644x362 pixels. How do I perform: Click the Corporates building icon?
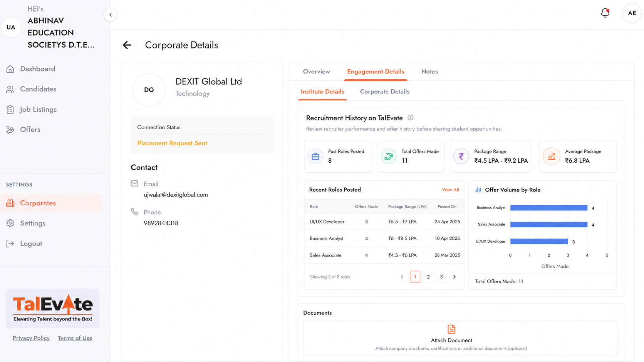[x=10, y=203]
